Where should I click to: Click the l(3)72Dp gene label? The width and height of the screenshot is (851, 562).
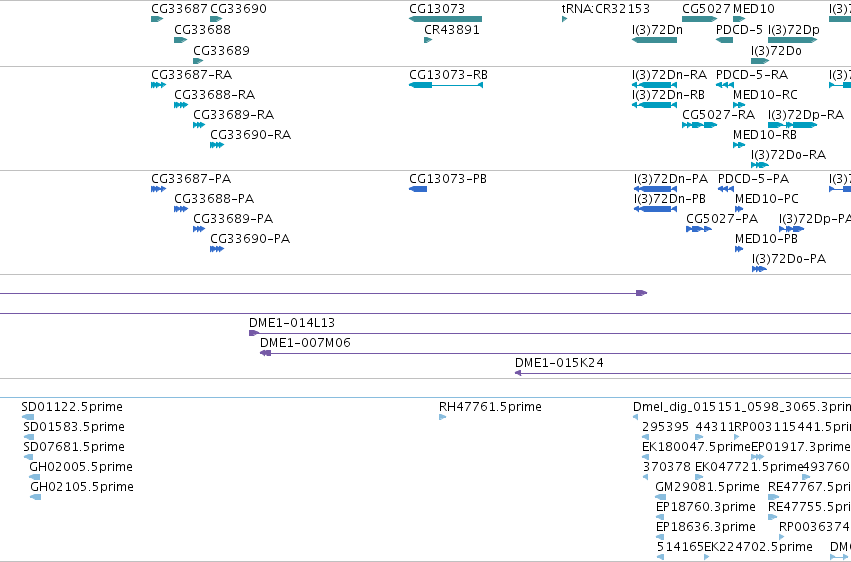[x=793, y=29]
